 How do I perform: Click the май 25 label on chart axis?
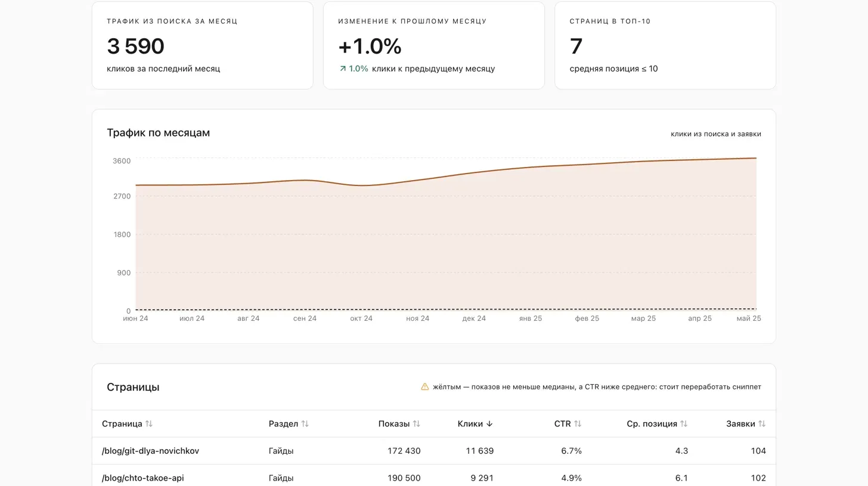(x=749, y=318)
